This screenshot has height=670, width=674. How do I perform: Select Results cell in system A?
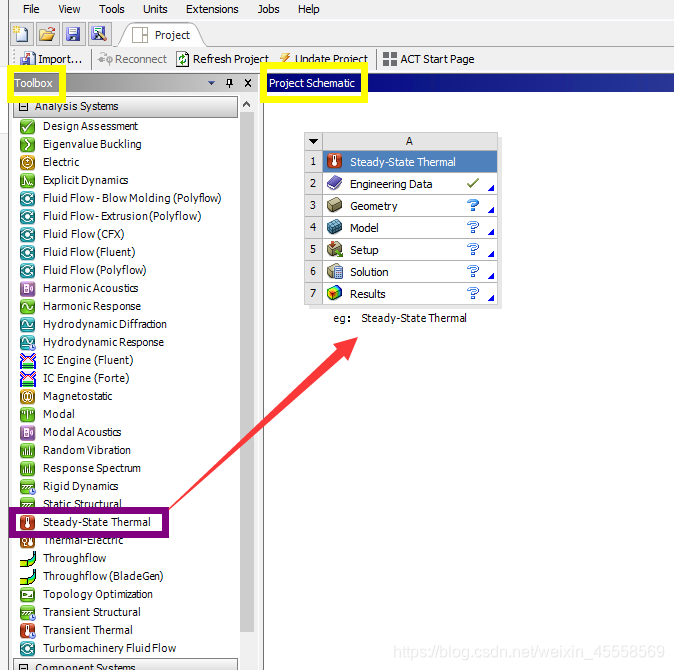tap(410, 294)
